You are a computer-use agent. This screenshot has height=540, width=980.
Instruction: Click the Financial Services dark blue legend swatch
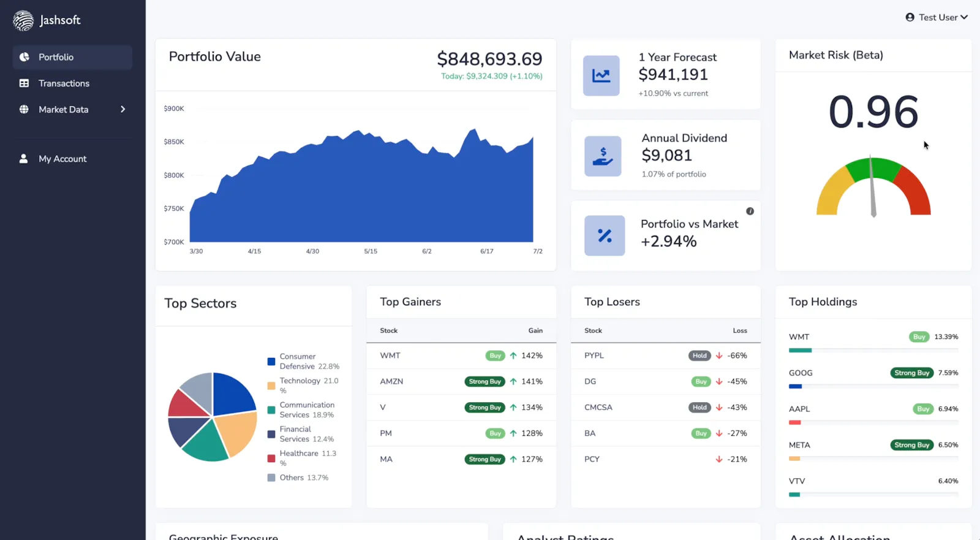[271, 434]
